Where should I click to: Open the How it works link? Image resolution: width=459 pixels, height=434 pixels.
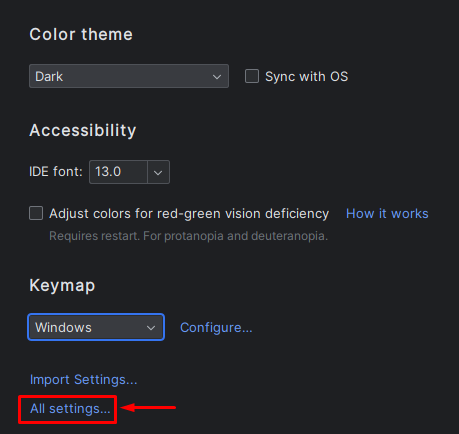[x=387, y=214]
